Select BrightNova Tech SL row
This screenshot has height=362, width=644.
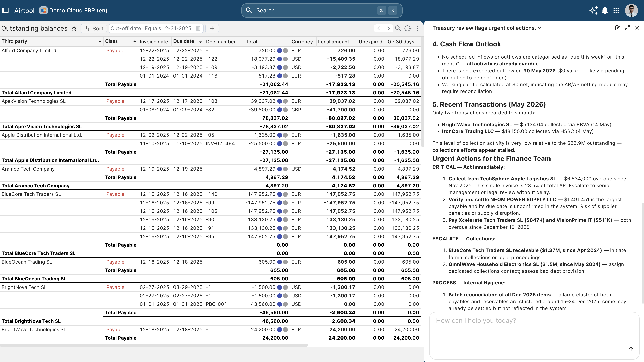tap(211, 287)
